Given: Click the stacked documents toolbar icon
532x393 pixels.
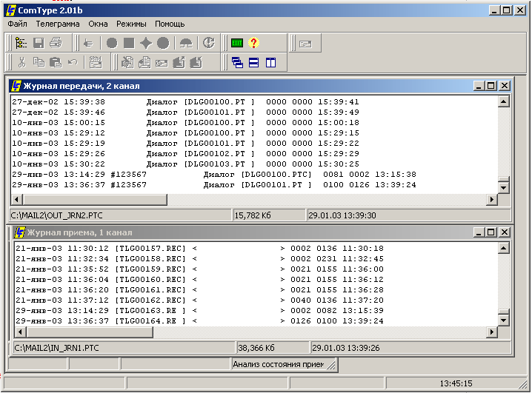Looking at the screenshot, I should pos(145,62).
